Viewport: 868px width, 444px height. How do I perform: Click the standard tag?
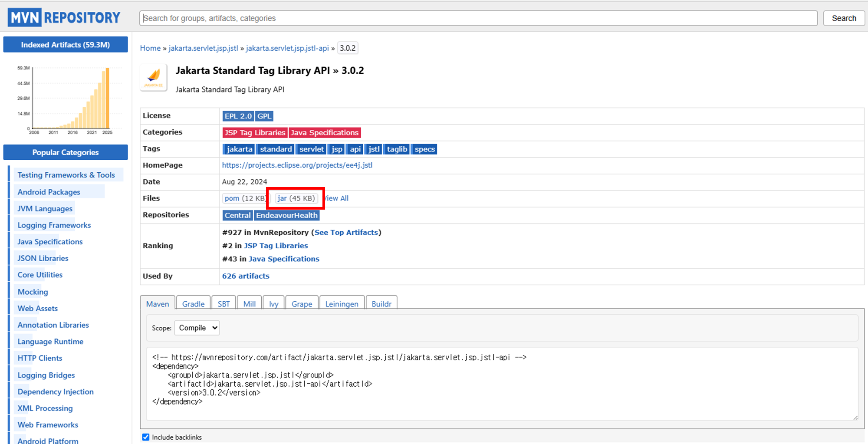click(276, 149)
